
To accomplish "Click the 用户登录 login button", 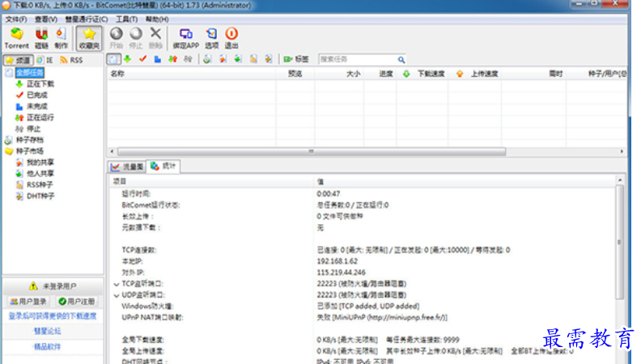I will (x=28, y=302).
